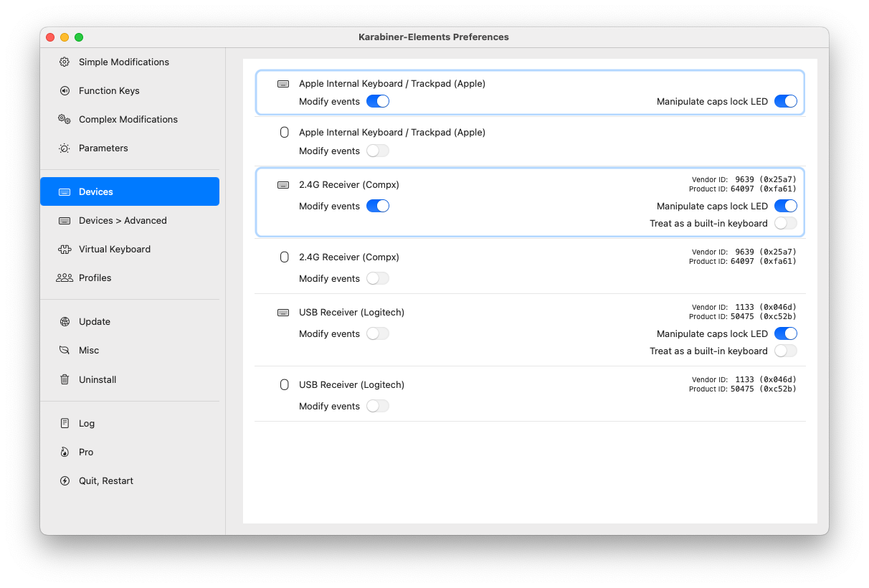Screen dimensions: 869x588
Task: Click mouse icon of Apple Internal Trackpad row
Action: click(284, 132)
